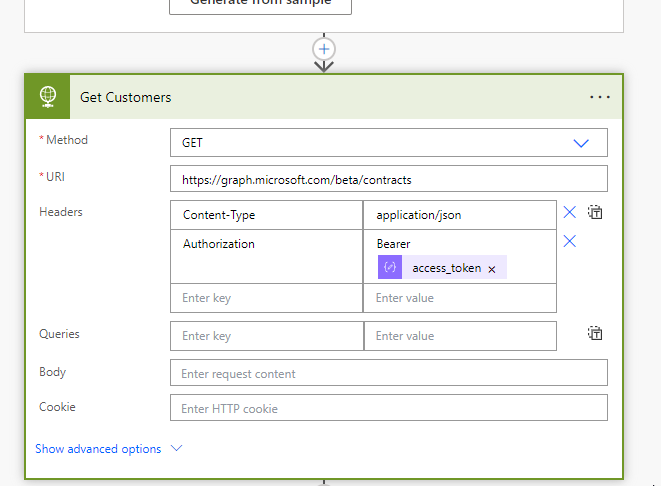Click the Show advanced options link
661x486 pixels.
click(98, 449)
